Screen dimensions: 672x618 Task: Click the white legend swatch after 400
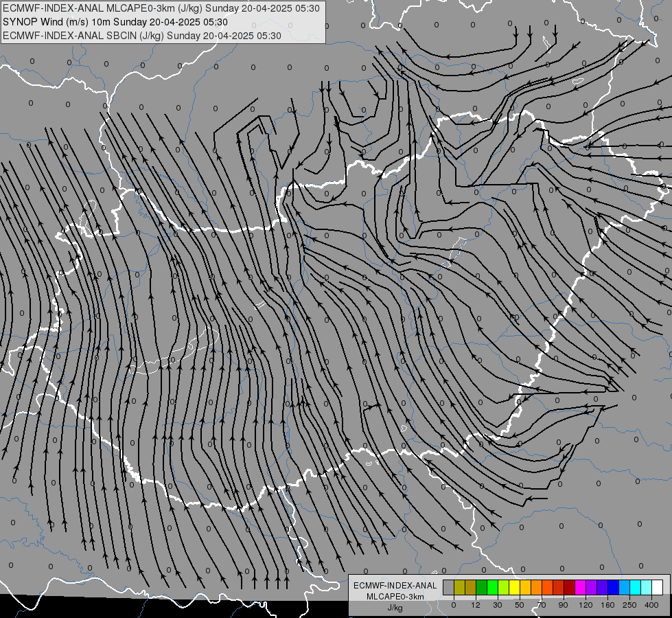(657, 587)
